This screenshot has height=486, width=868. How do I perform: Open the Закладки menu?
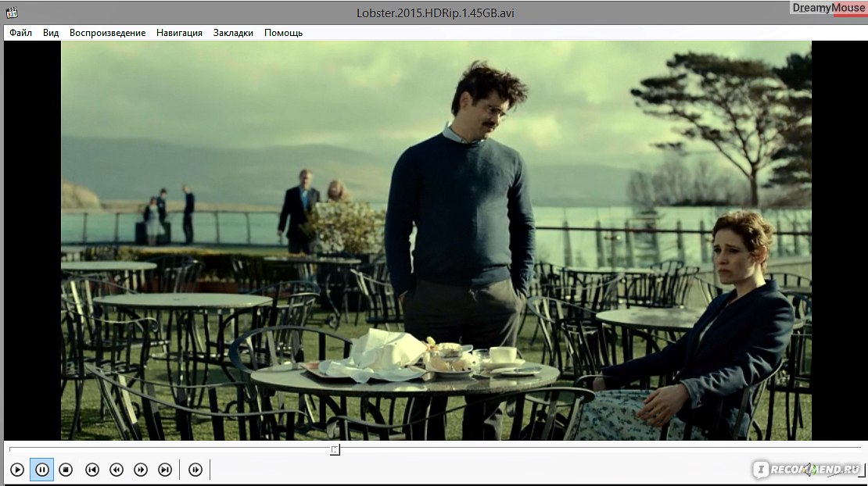click(233, 33)
